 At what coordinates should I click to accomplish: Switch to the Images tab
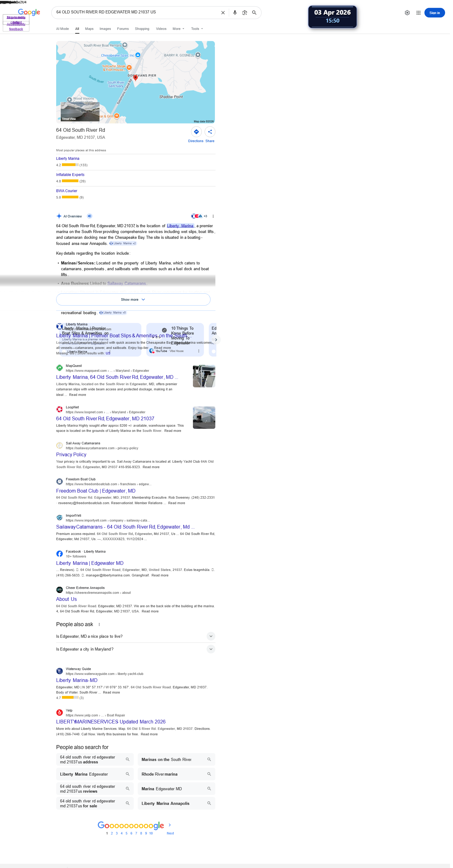[105, 29]
